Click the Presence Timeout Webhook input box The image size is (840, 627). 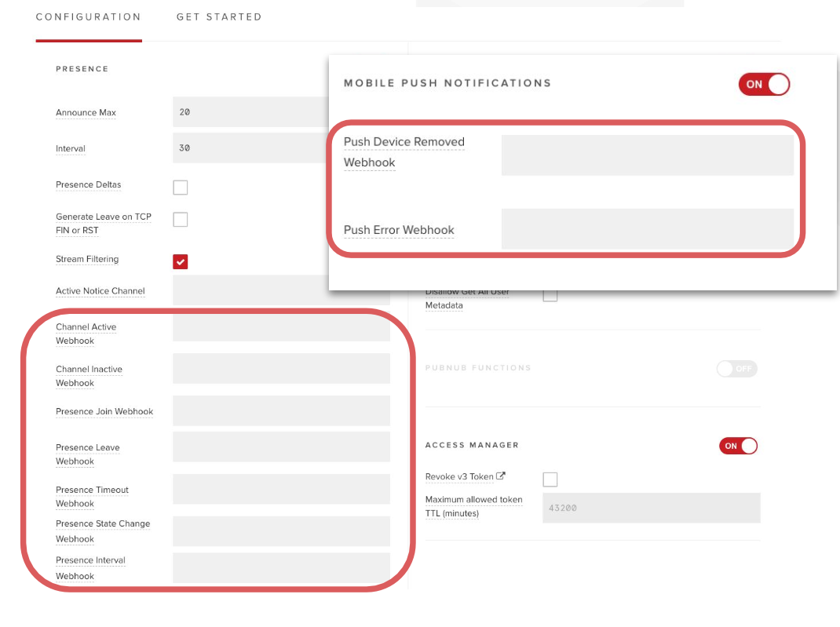pos(281,489)
